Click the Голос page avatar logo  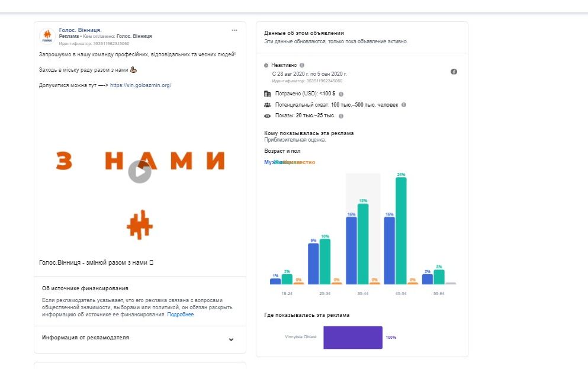(x=47, y=37)
